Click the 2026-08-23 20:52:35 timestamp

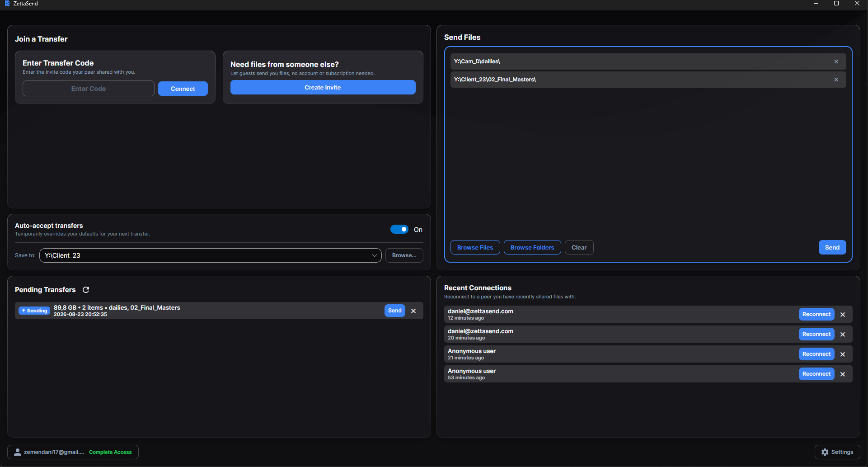(80, 315)
